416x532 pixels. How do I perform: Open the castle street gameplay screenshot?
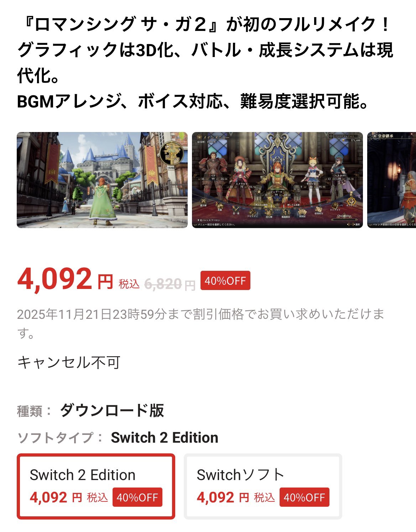pyautogui.click(x=102, y=180)
